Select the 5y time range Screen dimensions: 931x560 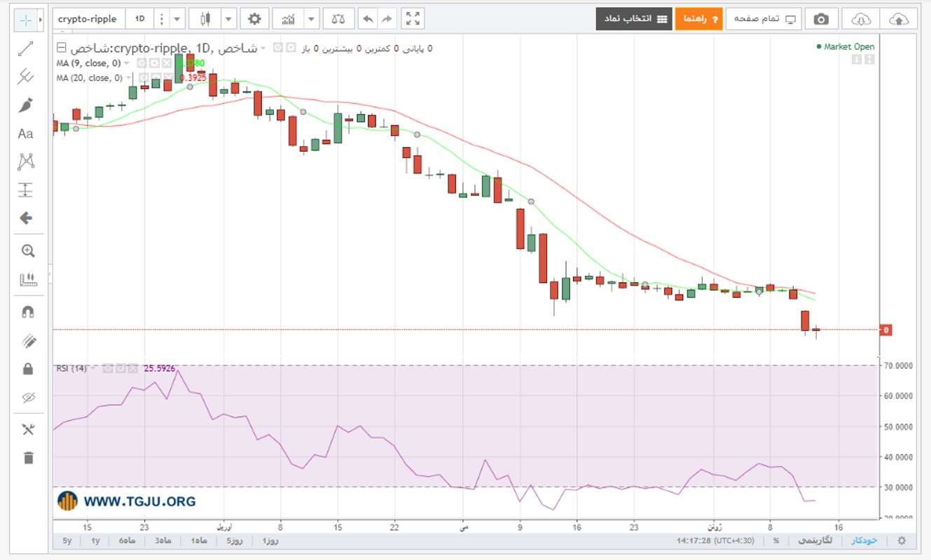click(x=67, y=541)
